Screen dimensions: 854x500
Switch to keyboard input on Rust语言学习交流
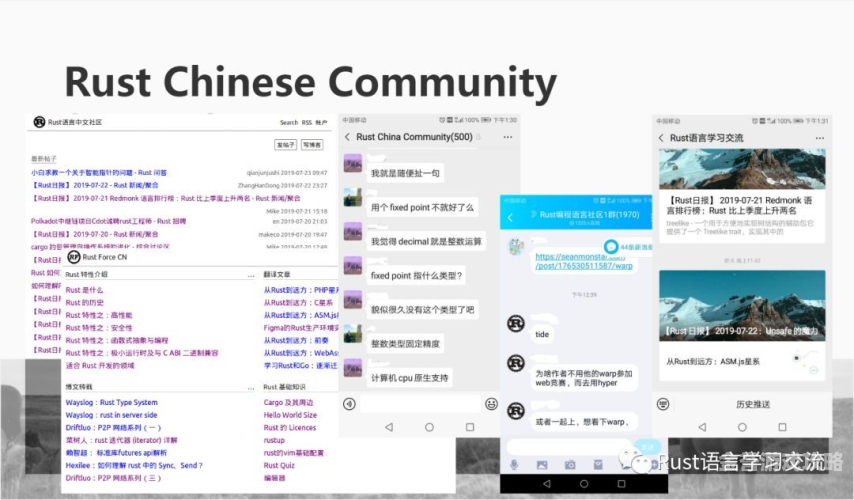[x=663, y=404]
